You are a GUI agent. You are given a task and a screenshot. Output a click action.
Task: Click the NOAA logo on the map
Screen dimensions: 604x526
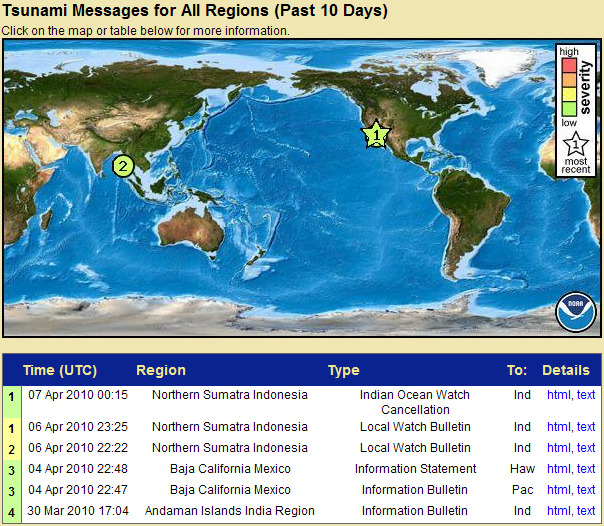point(575,312)
